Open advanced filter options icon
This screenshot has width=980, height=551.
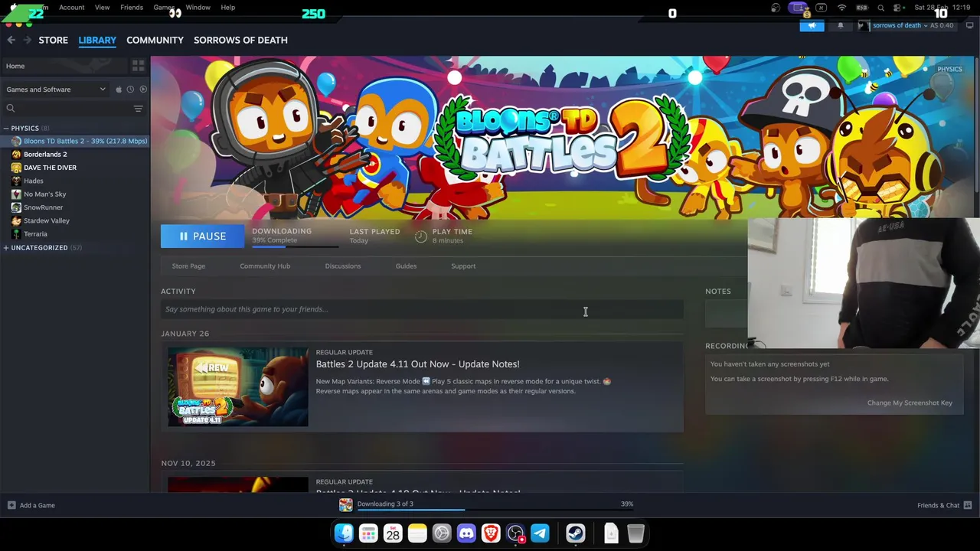(138, 109)
